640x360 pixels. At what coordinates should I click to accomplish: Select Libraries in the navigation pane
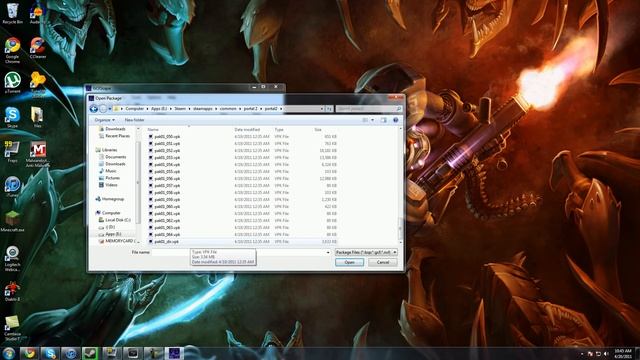(106, 150)
